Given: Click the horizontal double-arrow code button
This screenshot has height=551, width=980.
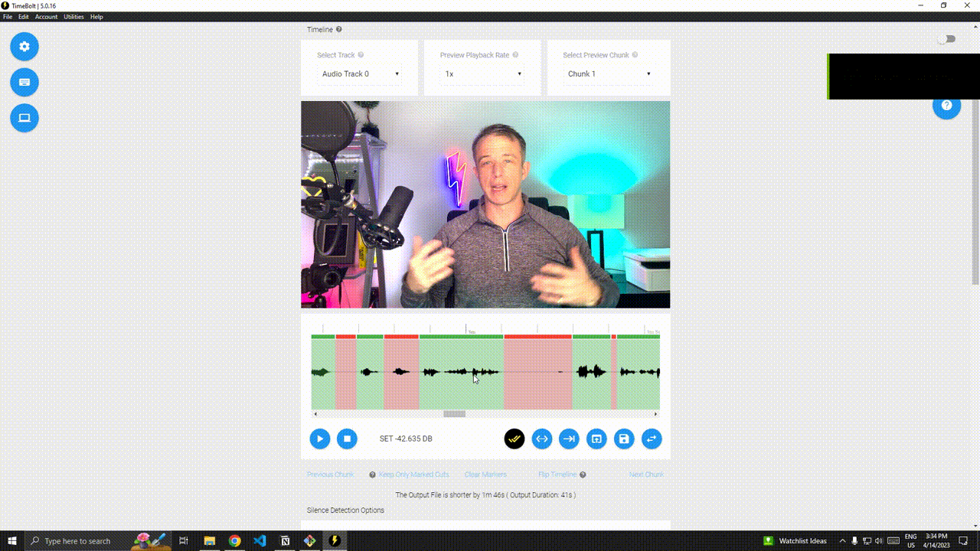Looking at the screenshot, I should click(x=541, y=439).
